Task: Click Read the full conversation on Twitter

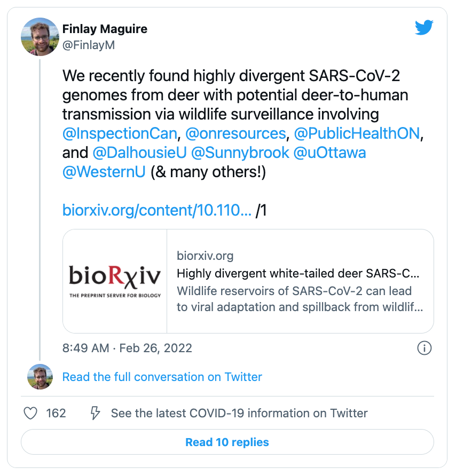Action: point(162,377)
